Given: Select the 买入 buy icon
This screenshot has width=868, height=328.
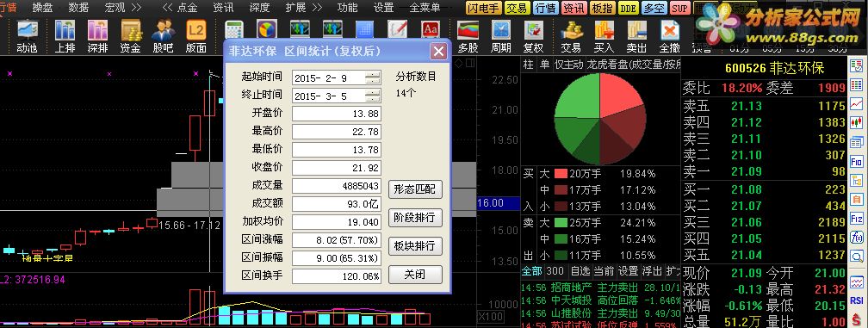Looking at the screenshot, I should click(x=604, y=36).
